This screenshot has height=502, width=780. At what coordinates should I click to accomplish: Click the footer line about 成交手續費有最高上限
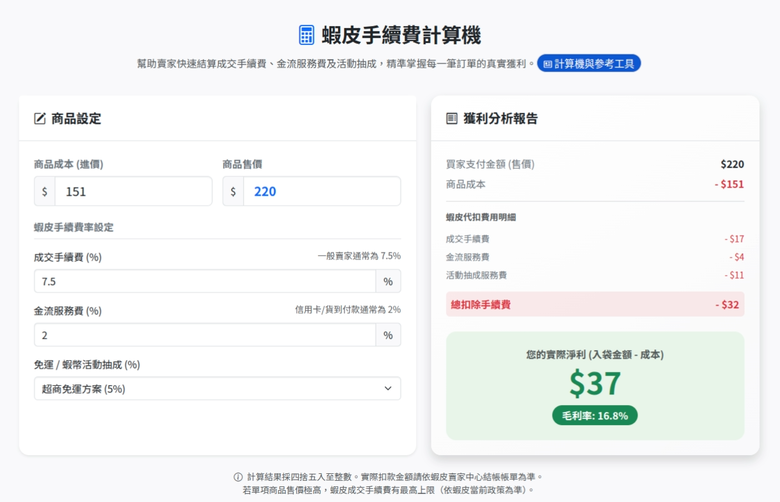click(x=388, y=490)
